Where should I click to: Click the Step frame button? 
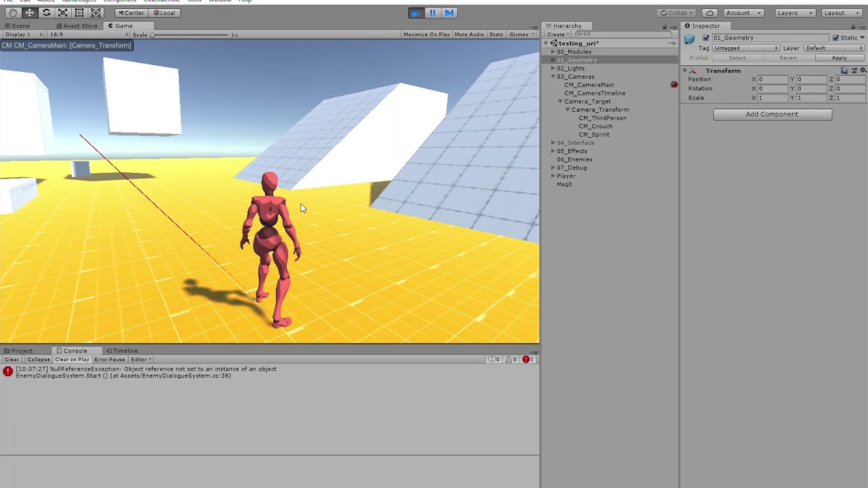click(449, 13)
